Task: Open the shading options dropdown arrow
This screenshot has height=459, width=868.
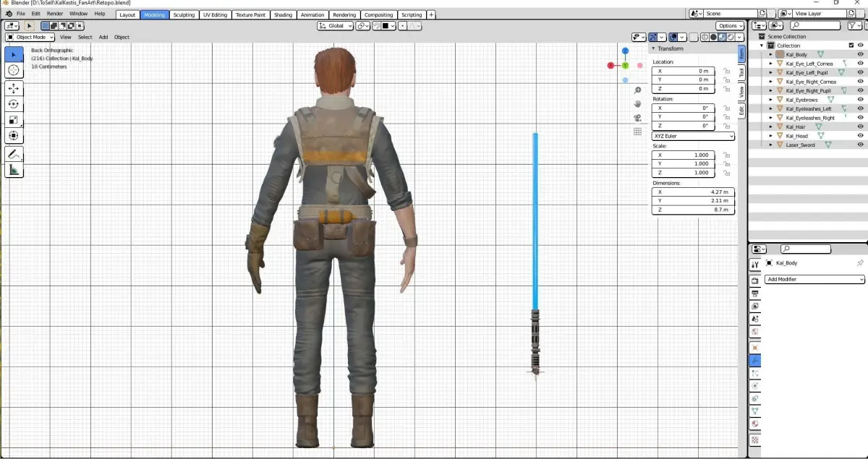Action: pos(741,37)
